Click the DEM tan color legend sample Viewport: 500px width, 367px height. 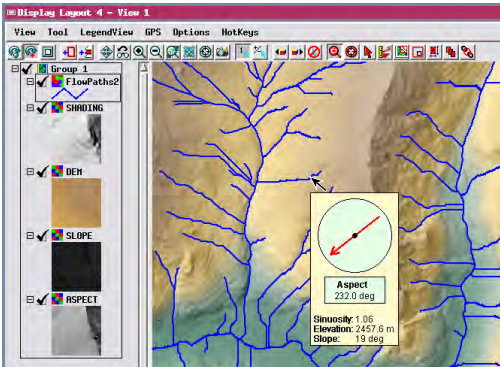pos(76,203)
